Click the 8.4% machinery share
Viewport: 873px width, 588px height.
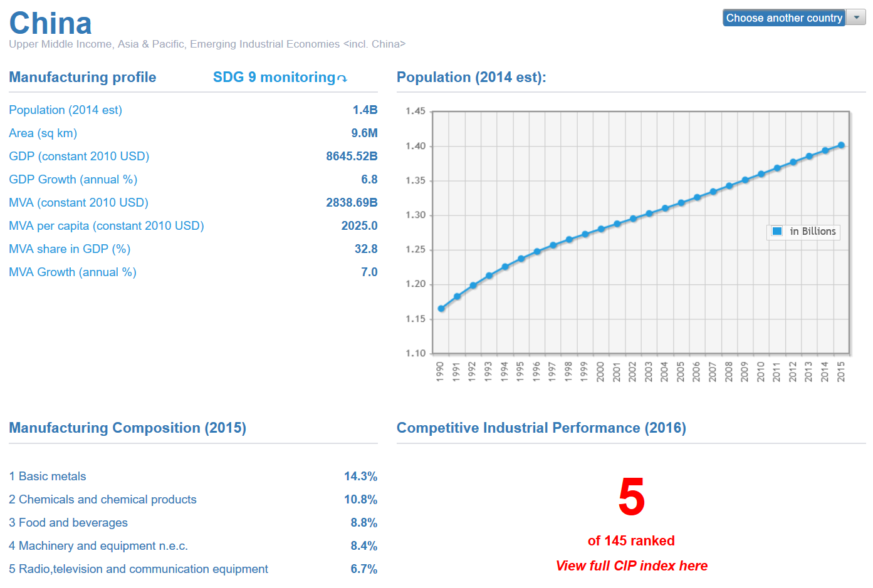click(363, 546)
